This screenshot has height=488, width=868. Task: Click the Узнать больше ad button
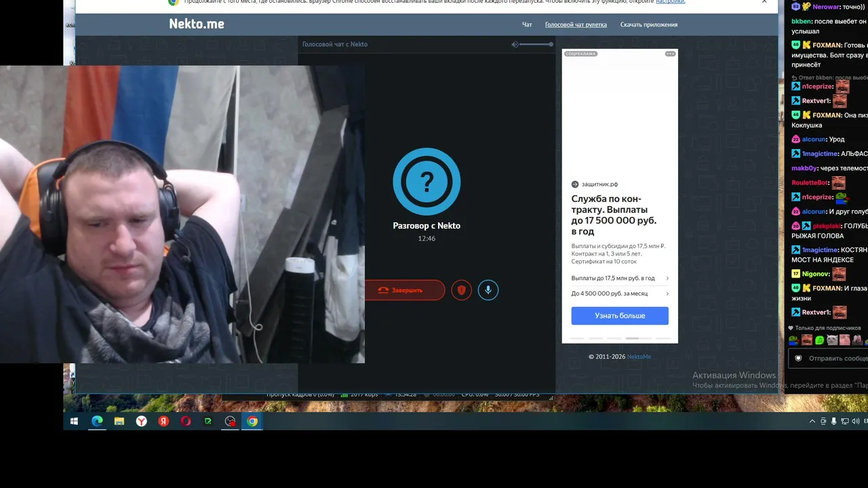coord(620,316)
